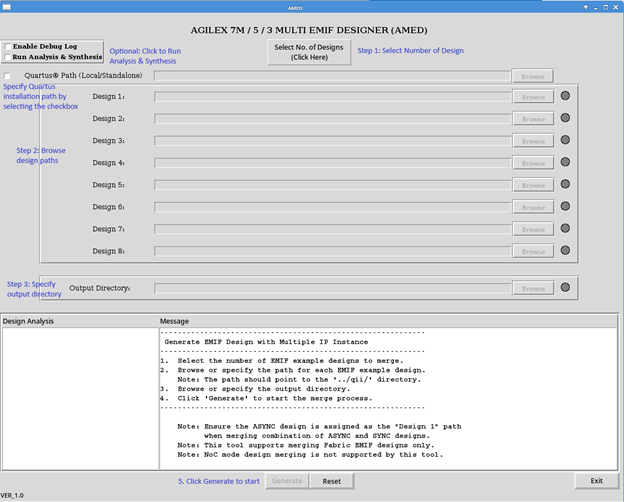This screenshot has height=502, width=624.
Task: Click the Design Analysis column header
Action: pyautogui.click(x=80, y=321)
